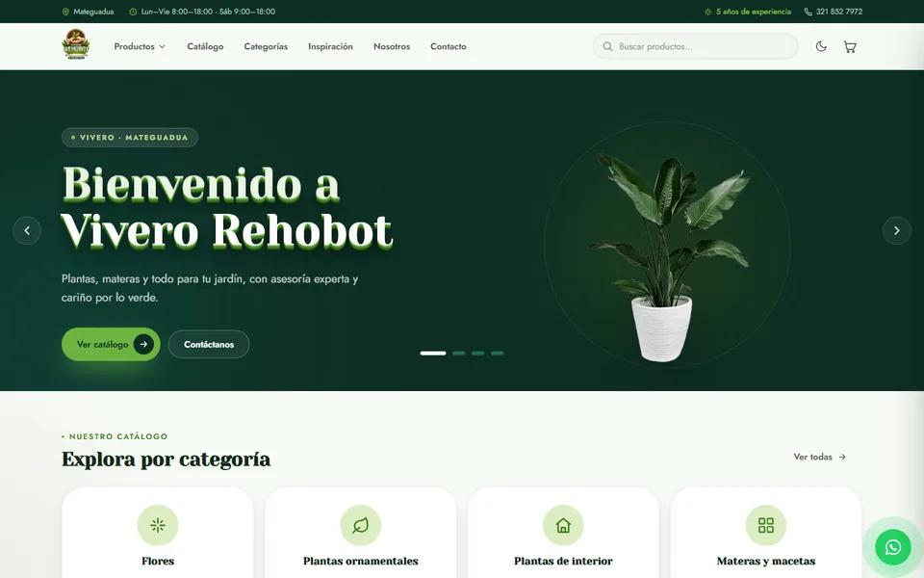Select the second carousel slide indicator
This screenshot has height=578, width=924.
click(x=459, y=354)
